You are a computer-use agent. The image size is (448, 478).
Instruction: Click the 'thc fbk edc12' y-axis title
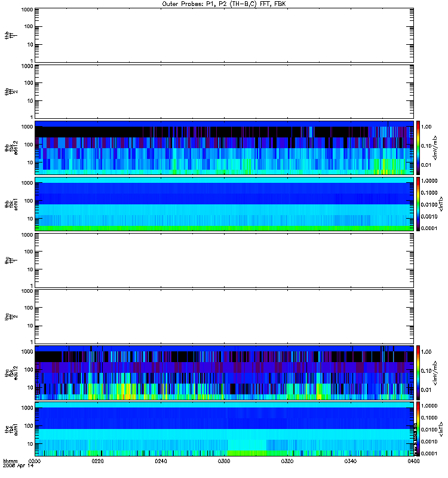[x=11, y=373]
